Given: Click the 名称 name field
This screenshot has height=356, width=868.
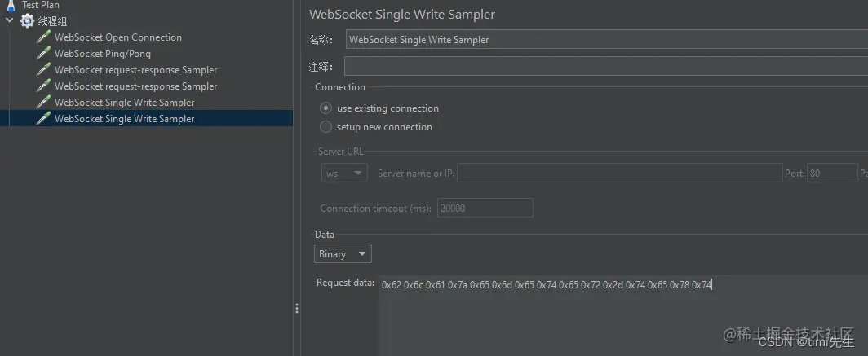Looking at the screenshot, I should click(606, 40).
